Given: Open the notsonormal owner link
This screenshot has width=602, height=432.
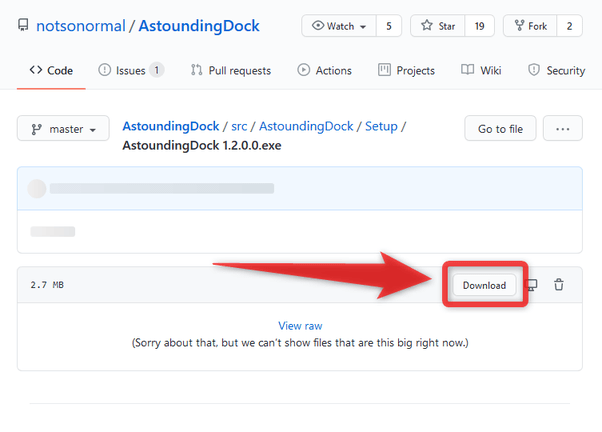Looking at the screenshot, I should tap(81, 26).
